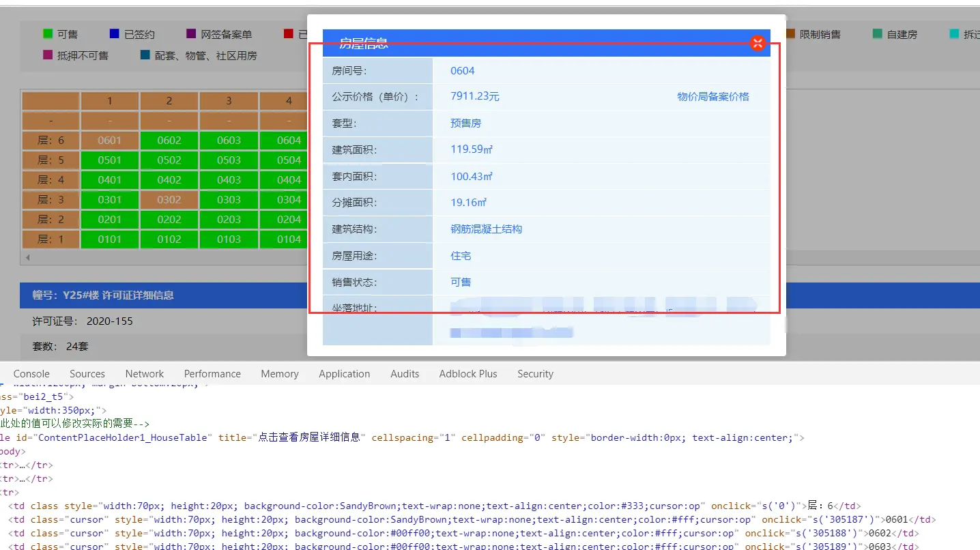Viewport: 980px width, 550px height.
Task: Switch to the Security tab
Action: pyautogui.click(x=535, y=374)
